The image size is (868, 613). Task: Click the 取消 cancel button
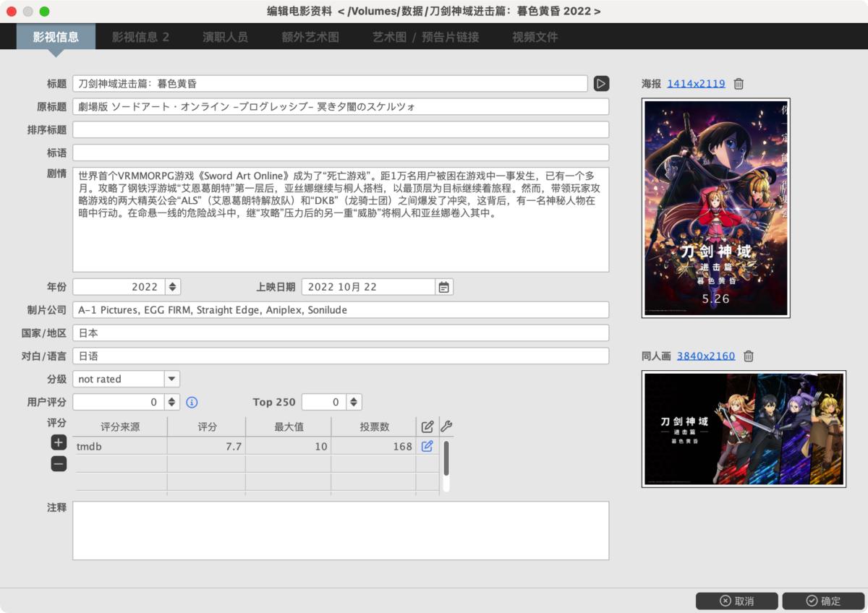pos(736,601)
